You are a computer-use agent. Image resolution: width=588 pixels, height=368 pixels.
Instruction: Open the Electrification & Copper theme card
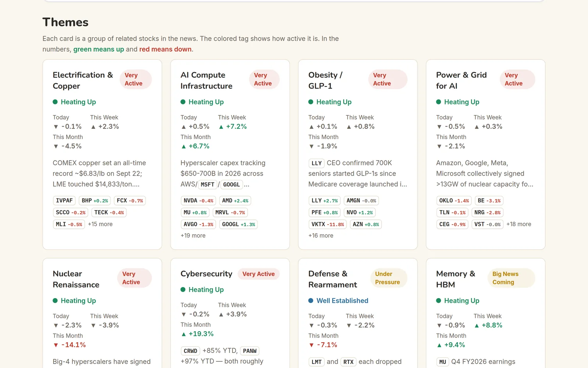[102, 155]
